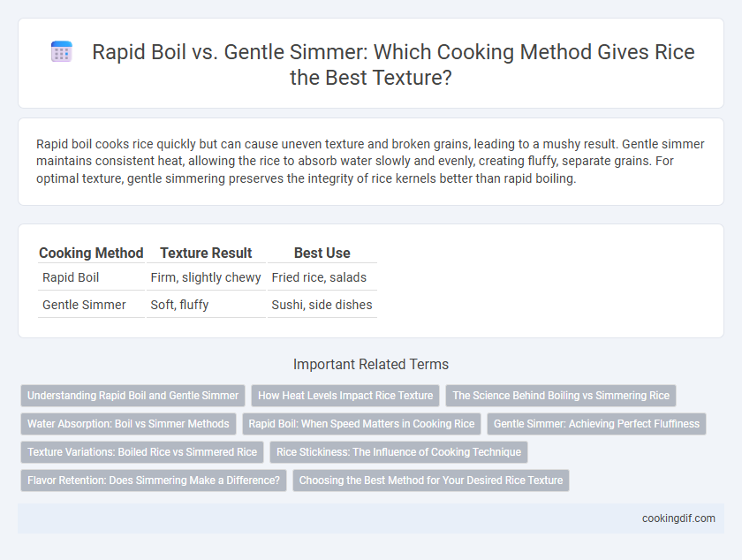The height and width of the screenshot is (560, 742).
Task: Select Rapid Boil: When Speed Matters tag
Action: [361, 424]
